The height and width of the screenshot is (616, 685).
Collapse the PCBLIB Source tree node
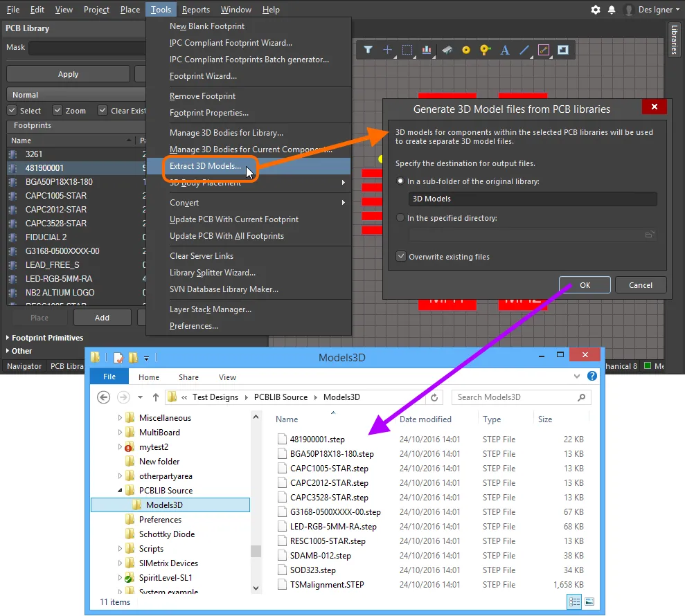click(x=120, y=490)
